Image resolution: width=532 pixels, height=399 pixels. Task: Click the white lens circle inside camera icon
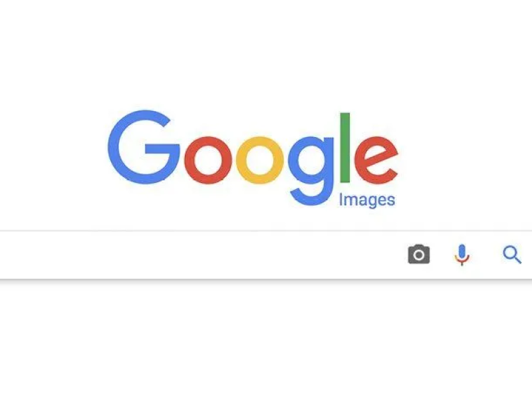(x=419, y=255)
